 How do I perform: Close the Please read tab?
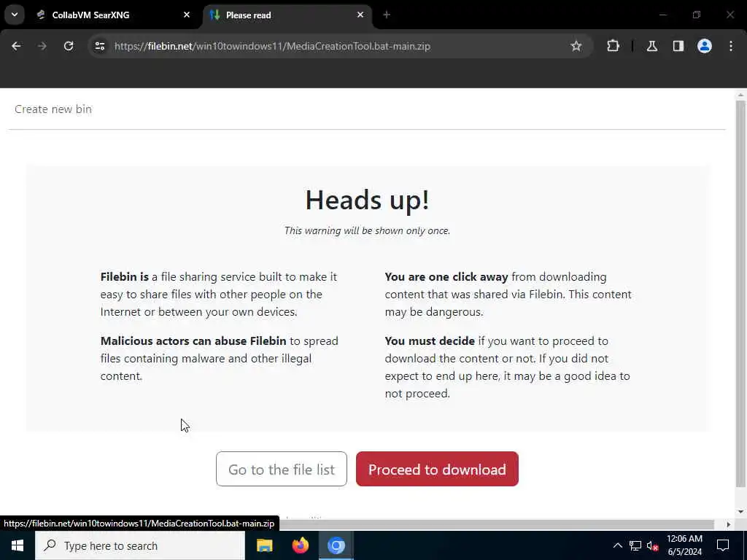pyautogui.click(x=360, y=15)
